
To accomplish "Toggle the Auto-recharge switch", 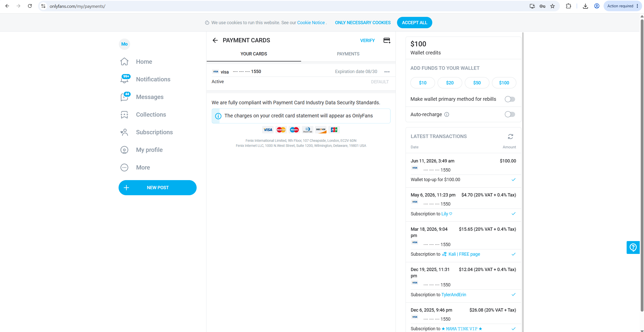I will (x=510, y=114).
